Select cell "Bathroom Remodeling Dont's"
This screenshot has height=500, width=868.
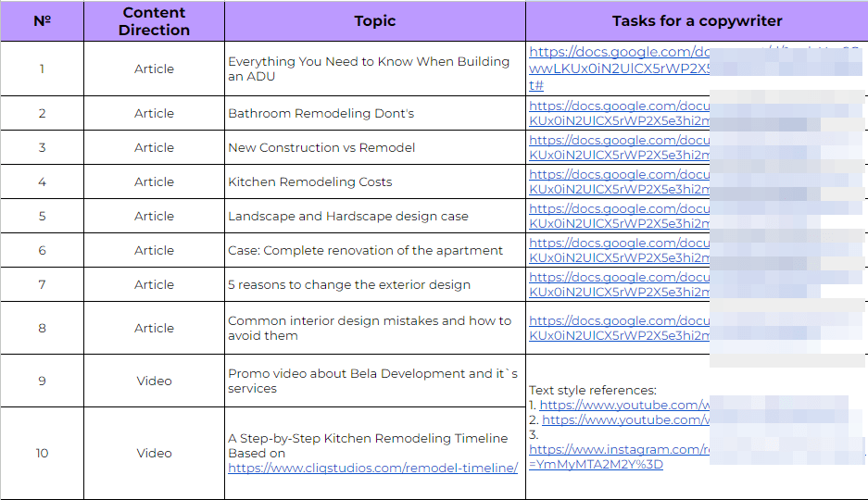tap(375, 113)
